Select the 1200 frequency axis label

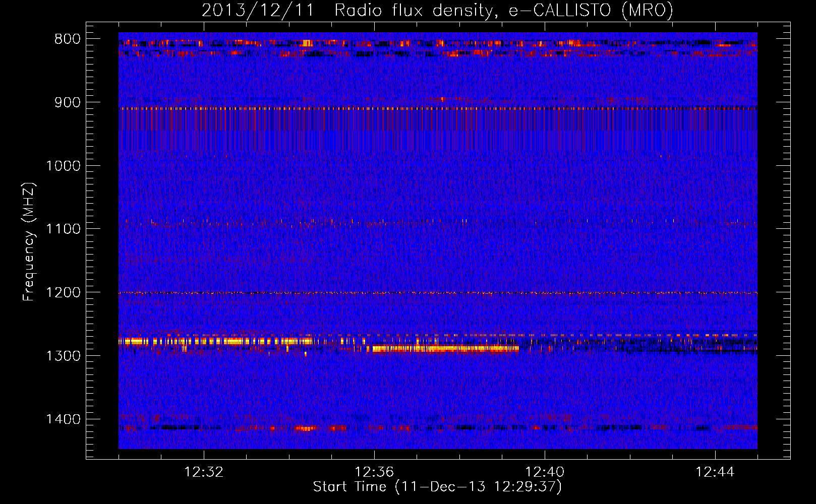pos(64,292)
